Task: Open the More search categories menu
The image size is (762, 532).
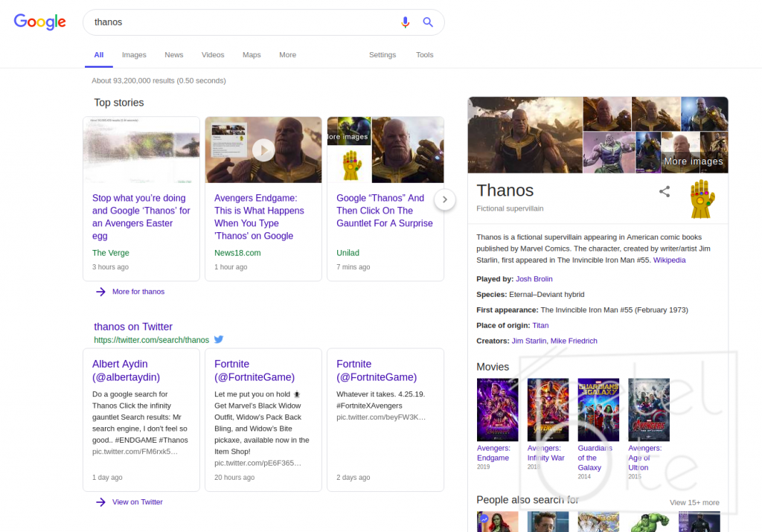Action: click(288, 55)
